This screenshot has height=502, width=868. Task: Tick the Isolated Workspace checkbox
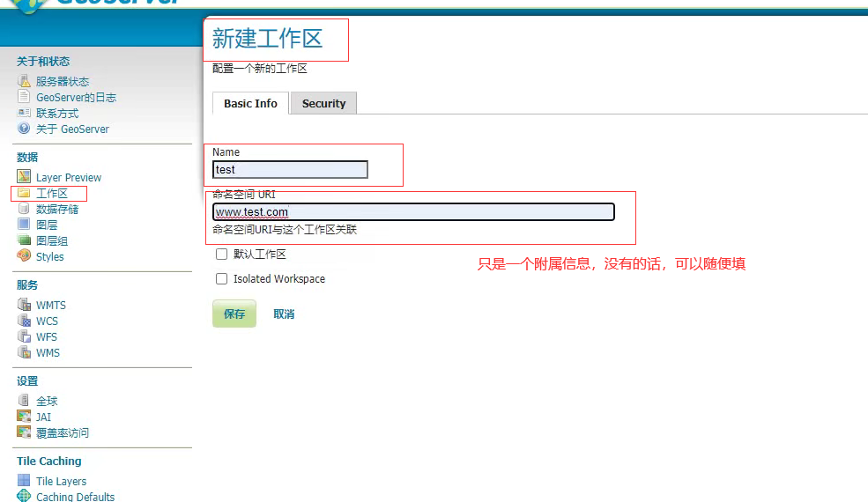(x=221, y=278)
